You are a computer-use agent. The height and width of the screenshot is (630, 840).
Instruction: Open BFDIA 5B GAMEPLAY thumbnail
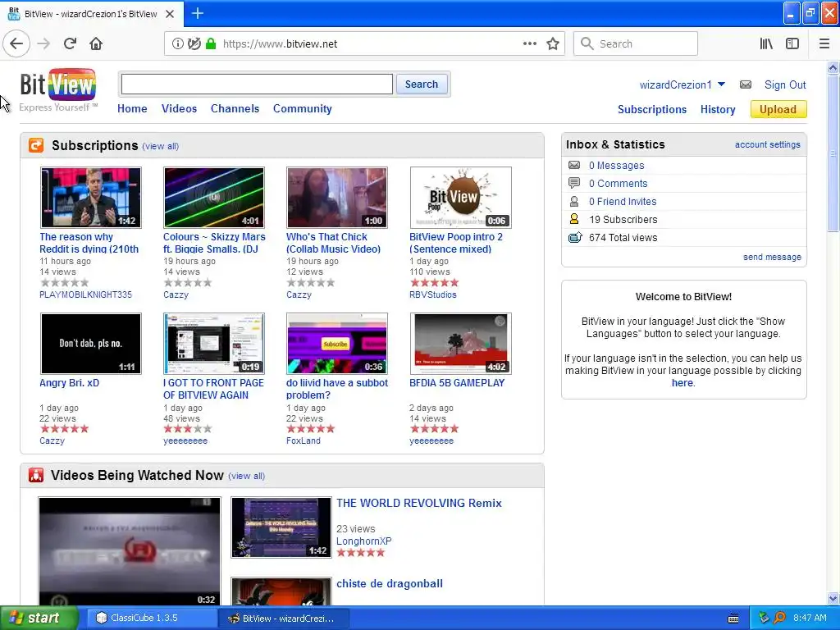click(x=461, y=344)
